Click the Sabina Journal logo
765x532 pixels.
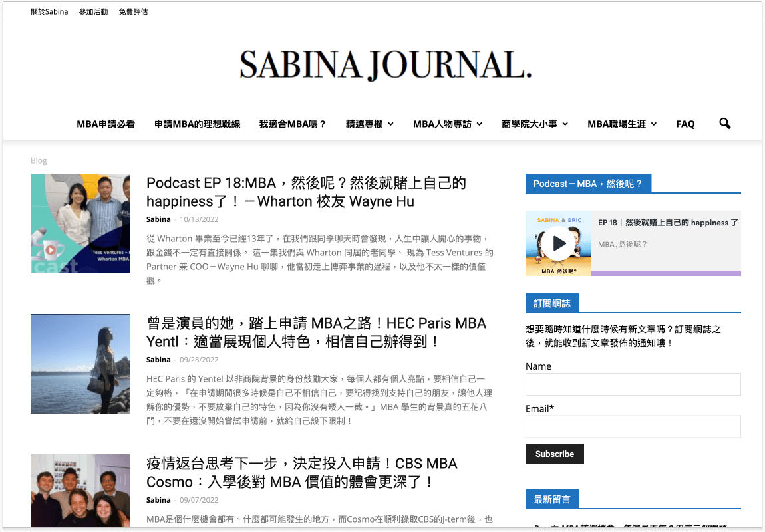point(386,65)
